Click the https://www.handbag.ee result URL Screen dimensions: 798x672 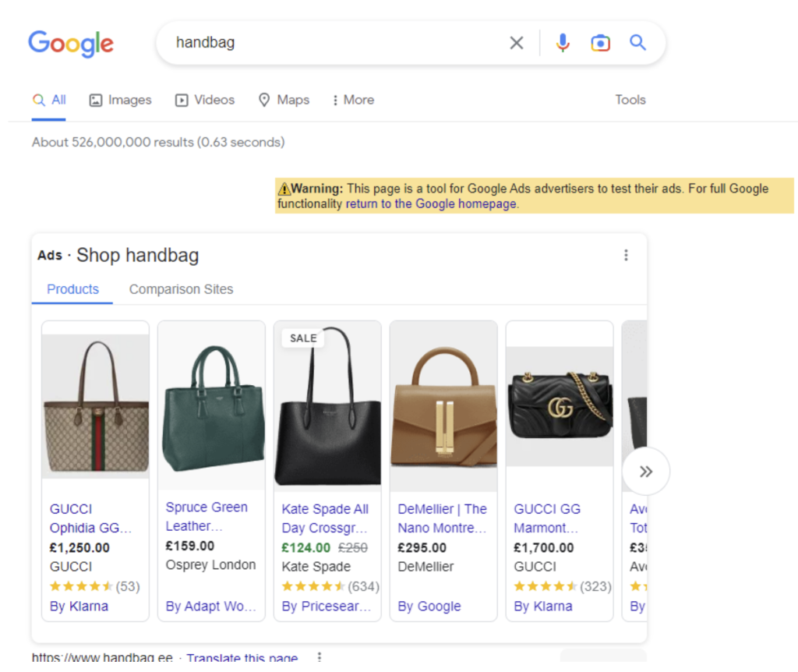[102, 657]
